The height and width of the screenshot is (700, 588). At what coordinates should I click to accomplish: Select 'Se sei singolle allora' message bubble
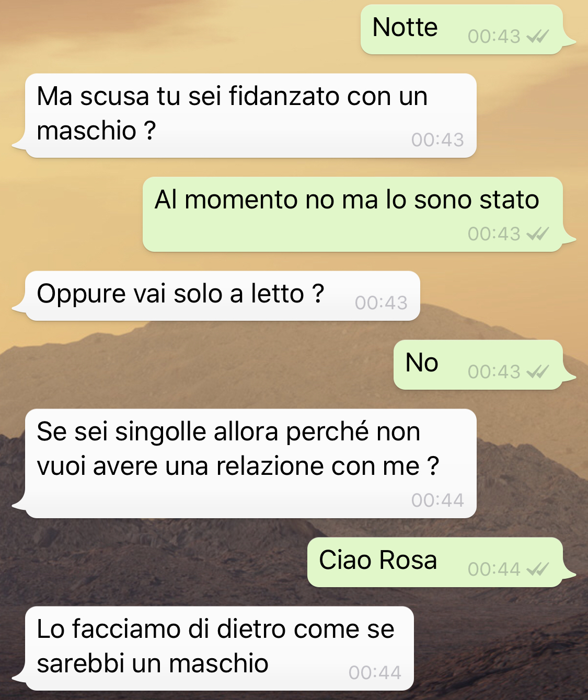click(251, 463)
